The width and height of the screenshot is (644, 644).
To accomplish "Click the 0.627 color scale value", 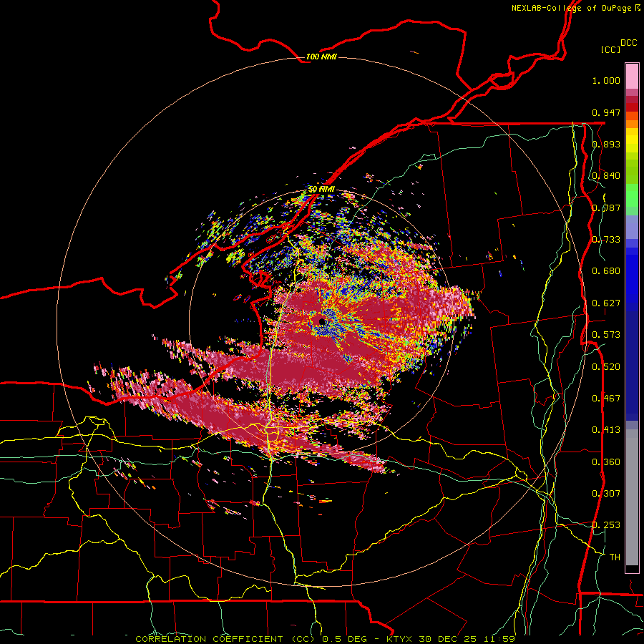I will [606, 303].
